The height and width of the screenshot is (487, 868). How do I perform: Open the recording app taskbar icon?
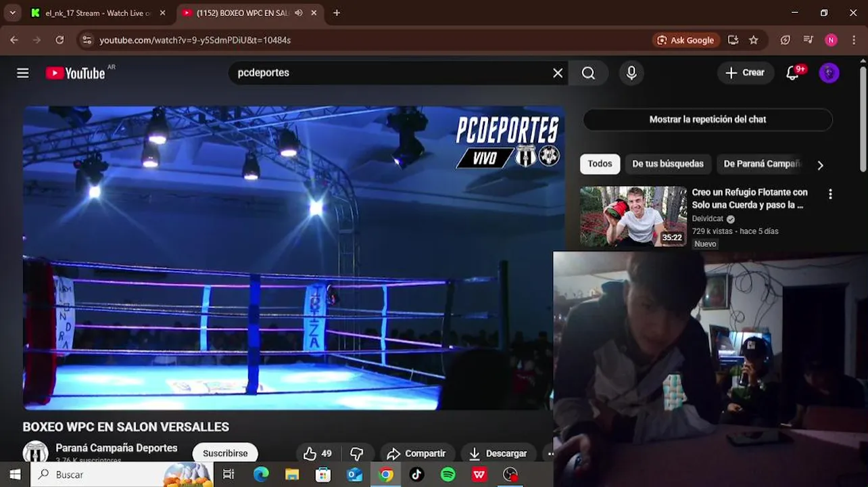[x=510, y=474]
